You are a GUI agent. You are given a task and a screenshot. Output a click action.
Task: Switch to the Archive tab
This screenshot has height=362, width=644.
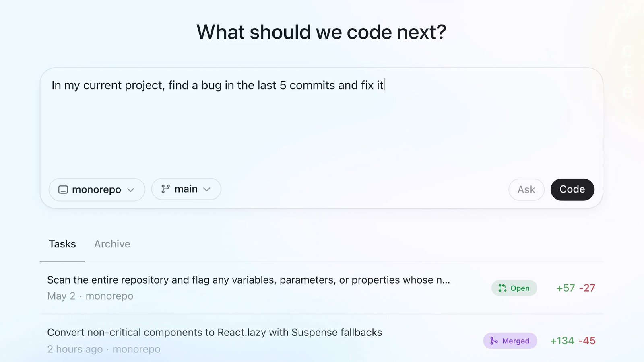112,244
